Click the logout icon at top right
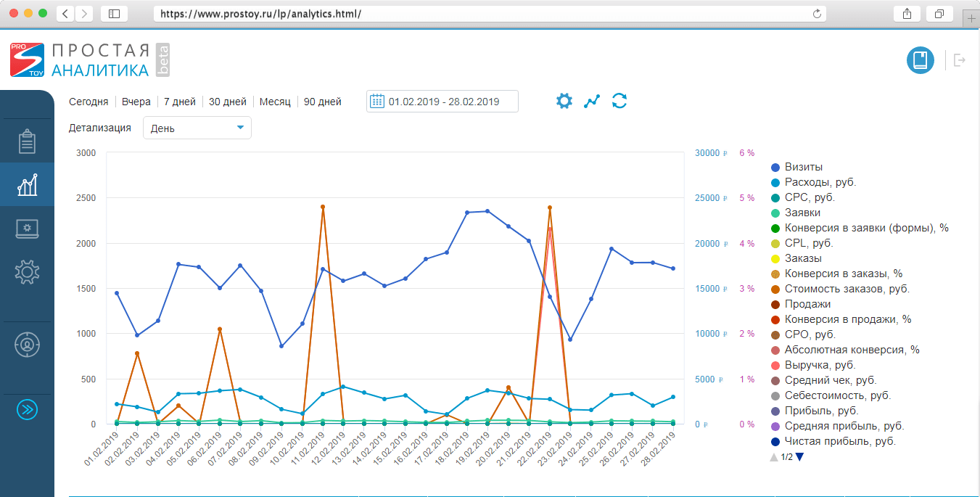This screenshot has width=980, height=497. point(960,60)
